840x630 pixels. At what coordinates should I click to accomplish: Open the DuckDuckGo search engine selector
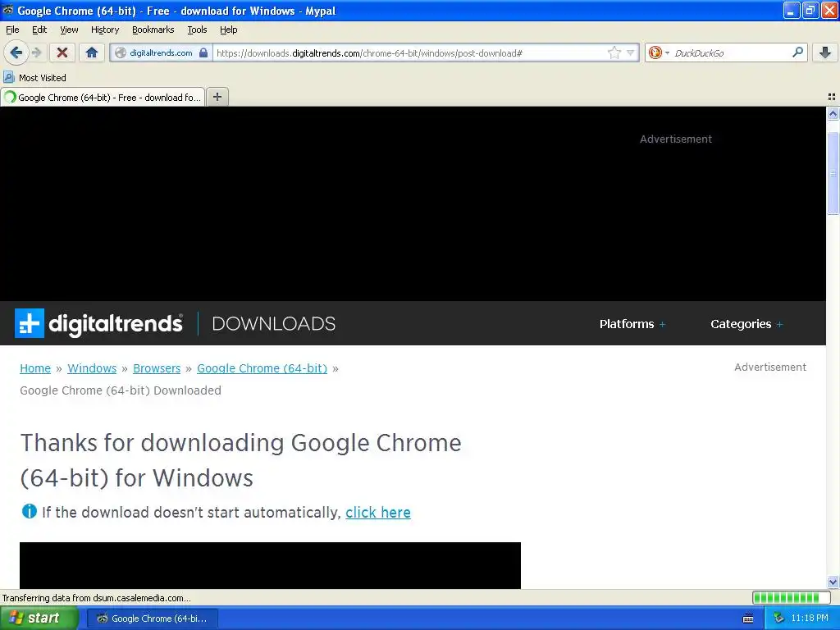(x=659, y=52)
